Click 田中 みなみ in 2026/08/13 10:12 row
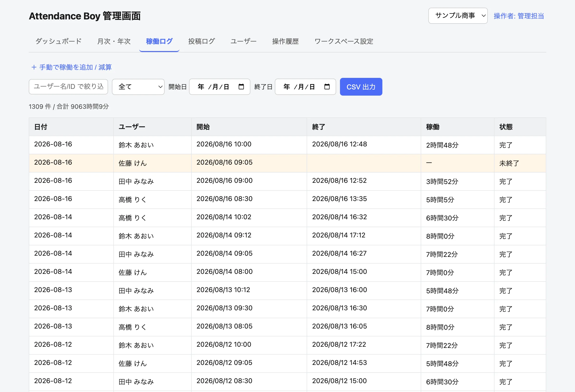Screen dimensions: 575x392 [136, 291]
